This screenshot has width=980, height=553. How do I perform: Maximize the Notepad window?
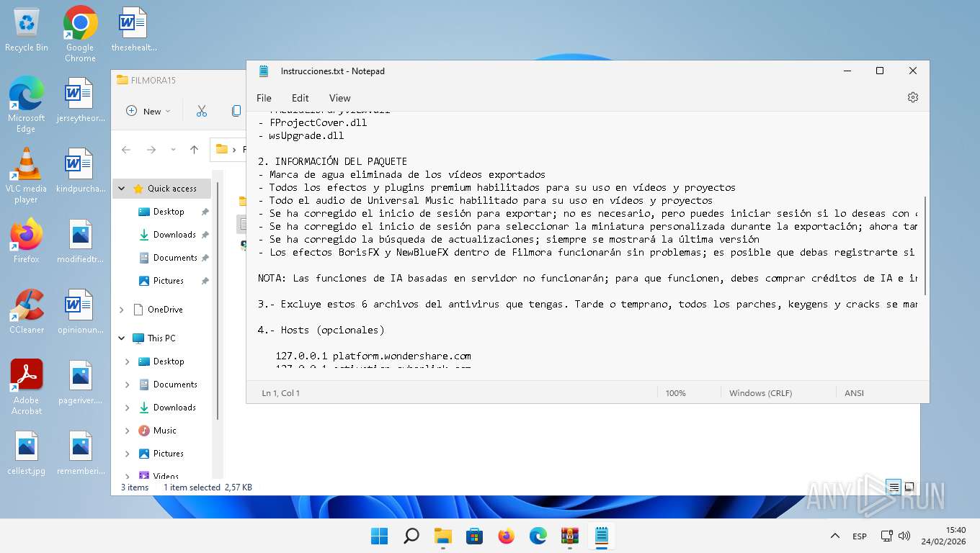(x=880, y=71)
